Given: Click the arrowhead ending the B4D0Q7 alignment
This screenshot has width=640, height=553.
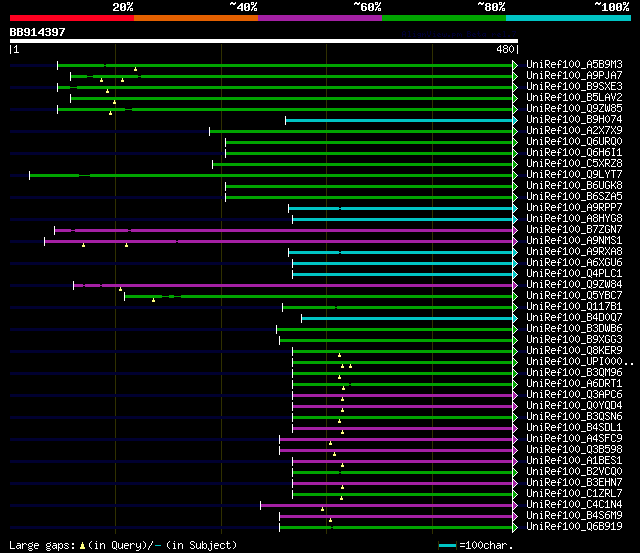Looking at the screenshot, I should coord(515,319).
